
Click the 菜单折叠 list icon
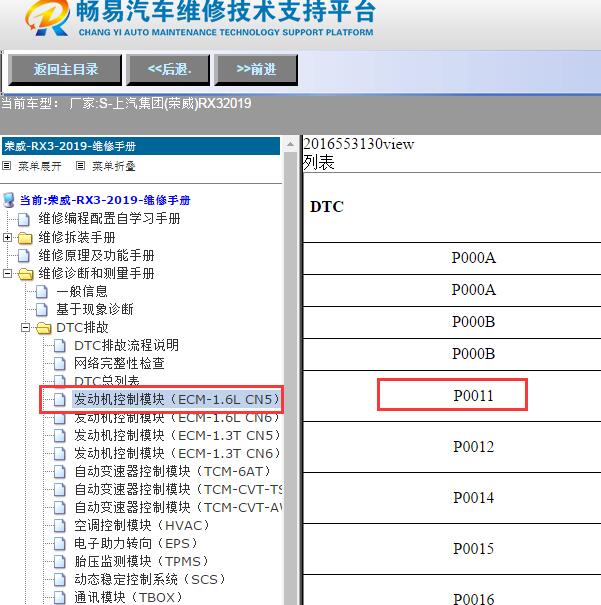pyautogui.click(x=80, y=166)
